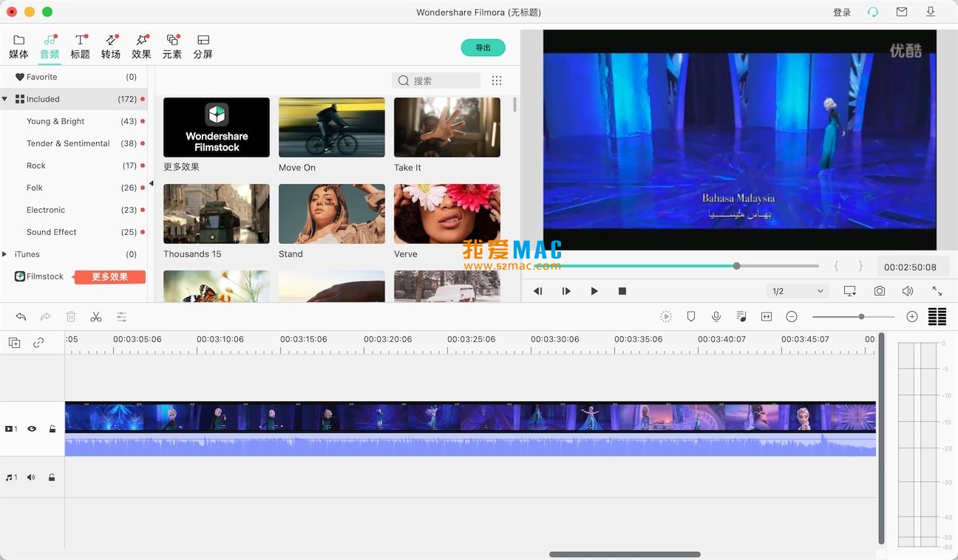Split the clip with the scissors tool
Image resolution: width=958 pixels, height=560 pixels.
click(x=96, y=317)
